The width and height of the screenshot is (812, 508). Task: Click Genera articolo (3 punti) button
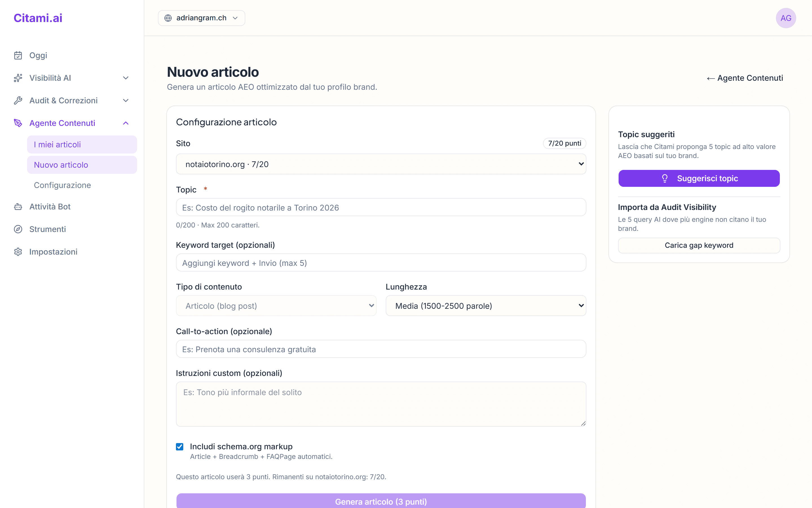pyautogui.click(x=381, y=501)
